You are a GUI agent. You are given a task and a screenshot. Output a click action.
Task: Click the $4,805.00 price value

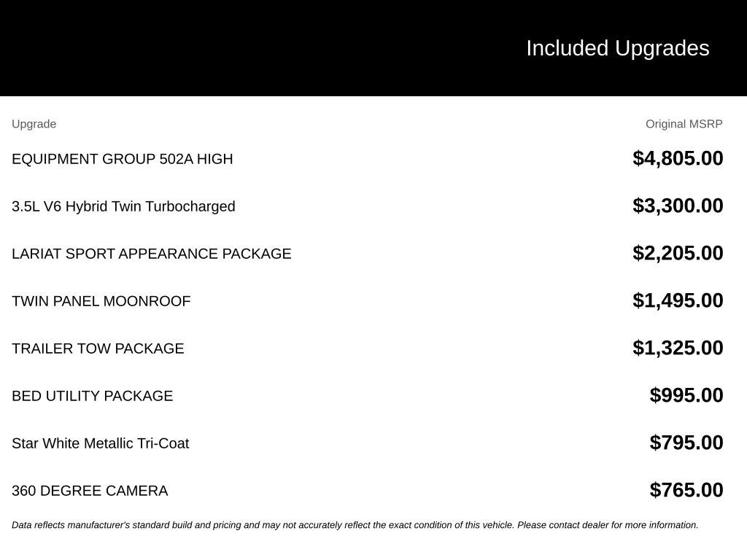[x=678, y=158]
